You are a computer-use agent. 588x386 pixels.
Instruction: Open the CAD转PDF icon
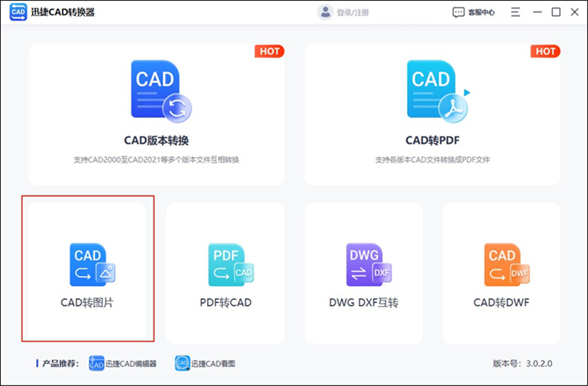click(438, 92)
